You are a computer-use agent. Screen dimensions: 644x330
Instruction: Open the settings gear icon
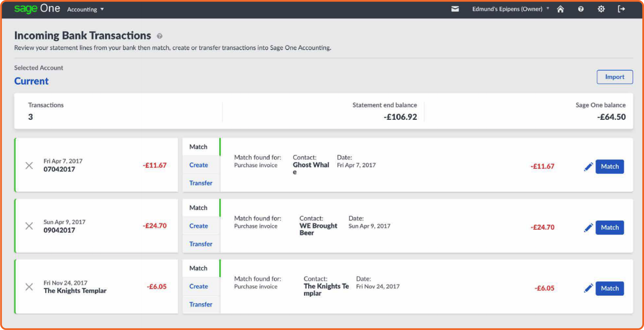pyautogui.click(x=601, y=9)
